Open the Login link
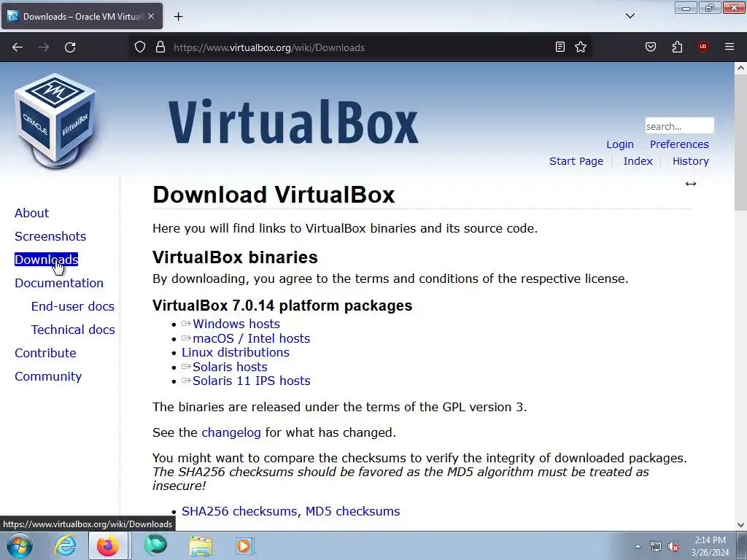The height and width of the screenshot is (560, 747). click(x=620, y=144)
